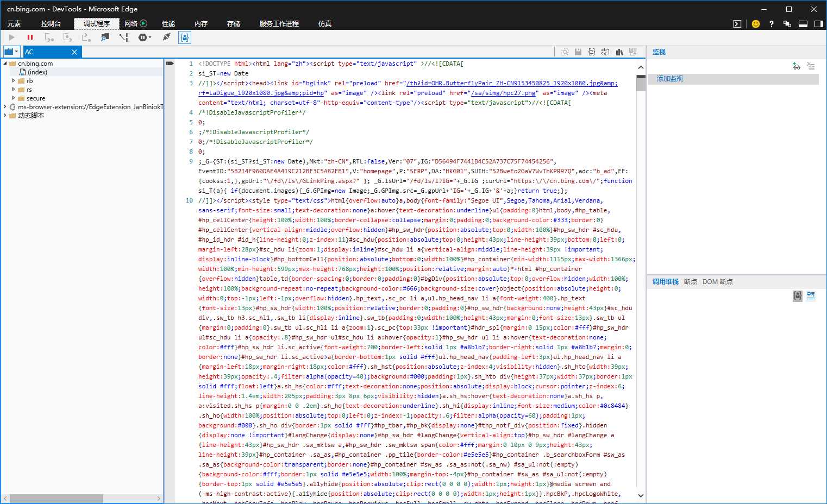Image resolution: width=827 pixels, height=504 pixels.
Task: Click the find in files folder-magnifier icon
Action: 105,37
